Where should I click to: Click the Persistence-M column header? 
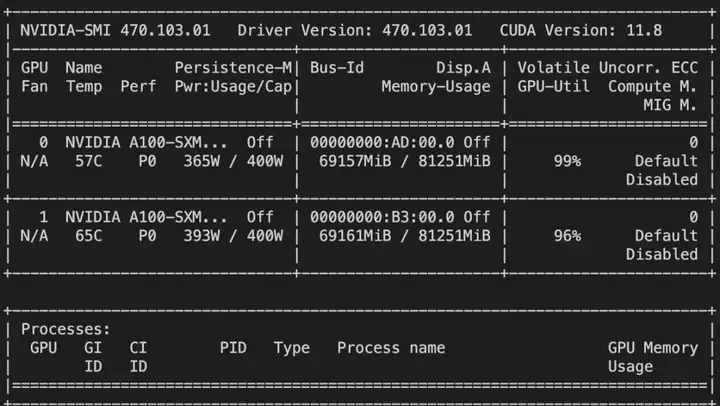point(233,68)
